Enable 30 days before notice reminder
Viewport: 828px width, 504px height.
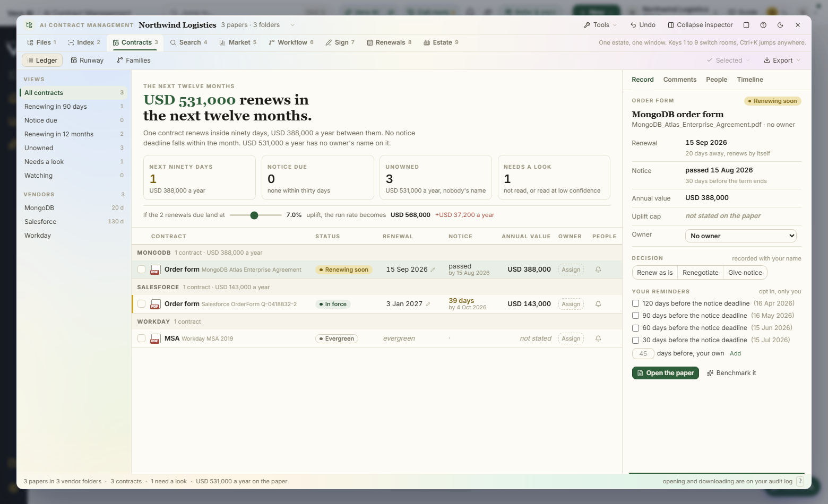[635, 340]
